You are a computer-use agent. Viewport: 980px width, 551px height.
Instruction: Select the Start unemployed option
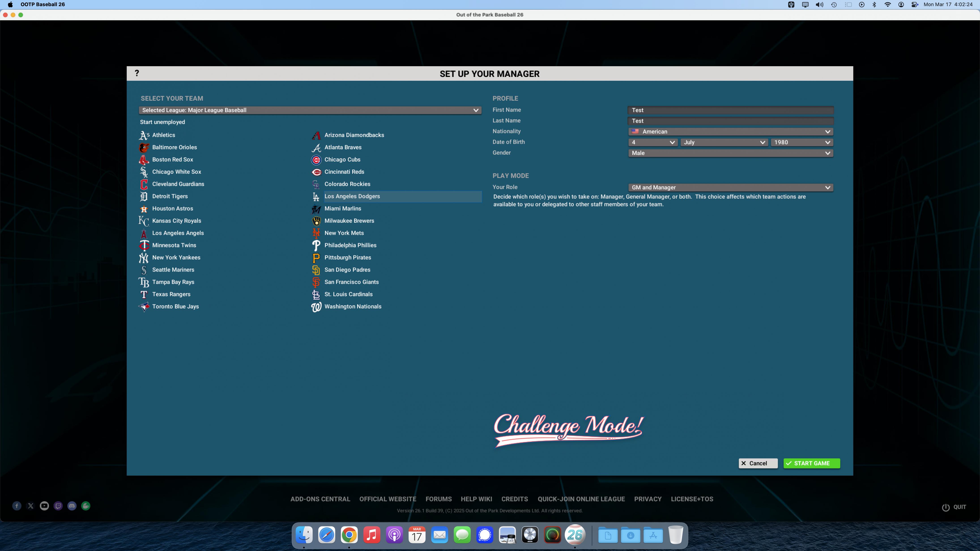pyautogui.click(x=162, y=122)
